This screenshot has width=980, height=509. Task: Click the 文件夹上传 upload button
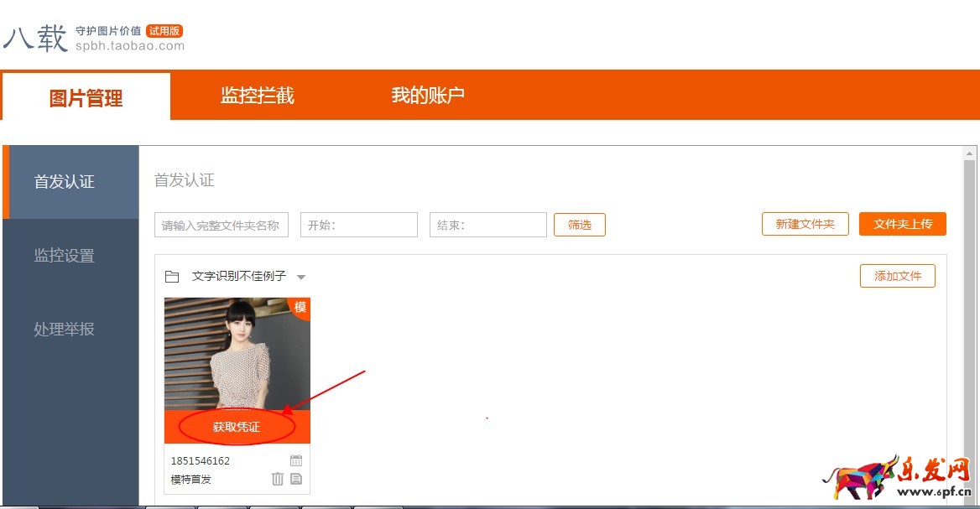pos(903,224)
